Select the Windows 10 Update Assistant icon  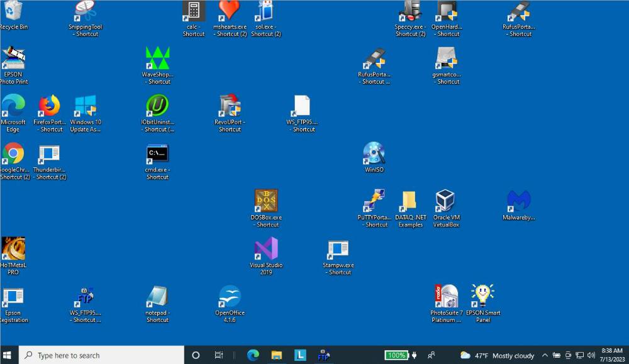(86, 113)
